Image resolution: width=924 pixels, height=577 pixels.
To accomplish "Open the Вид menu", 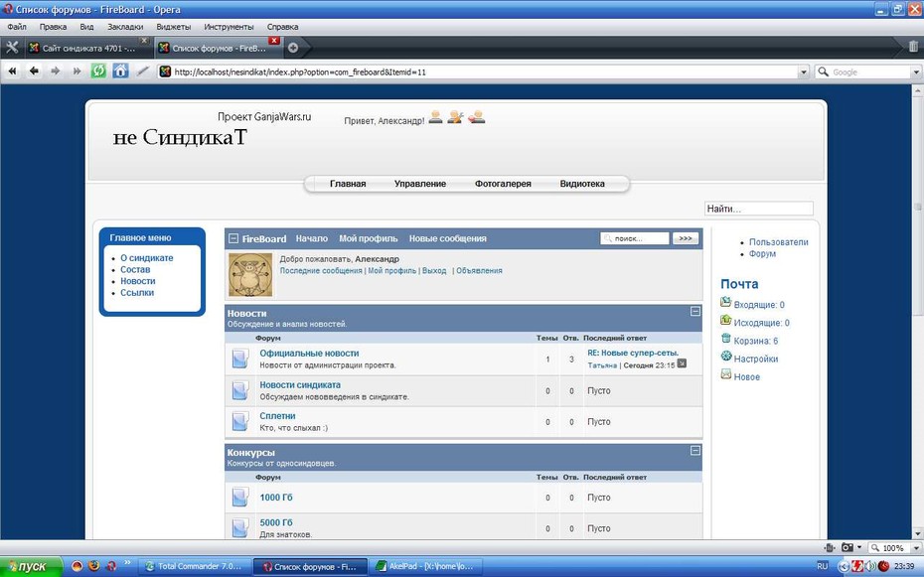I will coord(86,27).
